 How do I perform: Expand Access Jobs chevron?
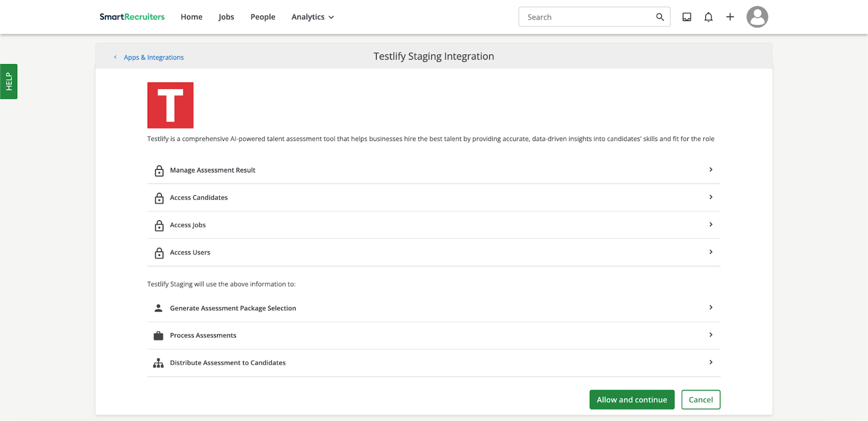[711, 225]
